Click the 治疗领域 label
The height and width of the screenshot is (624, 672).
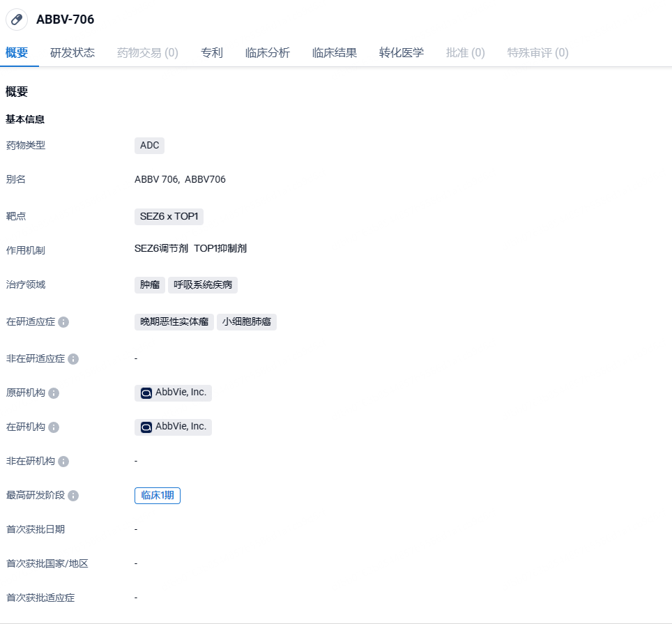[26, 285]
